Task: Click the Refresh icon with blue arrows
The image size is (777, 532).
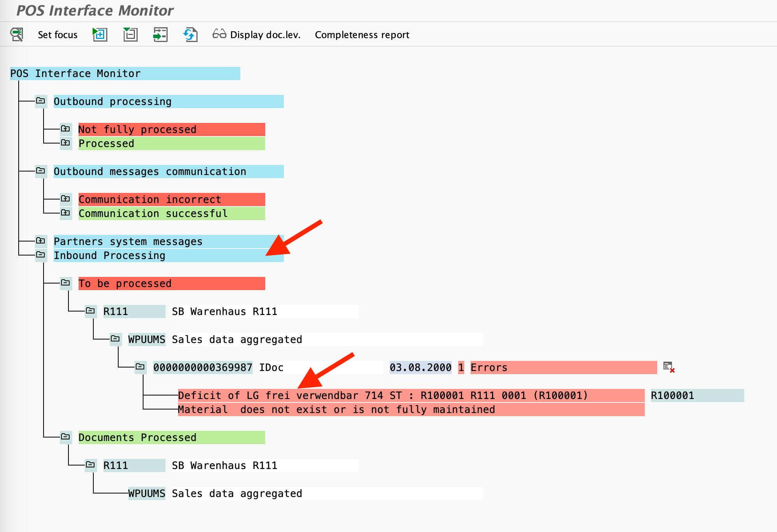Action: 190,35
